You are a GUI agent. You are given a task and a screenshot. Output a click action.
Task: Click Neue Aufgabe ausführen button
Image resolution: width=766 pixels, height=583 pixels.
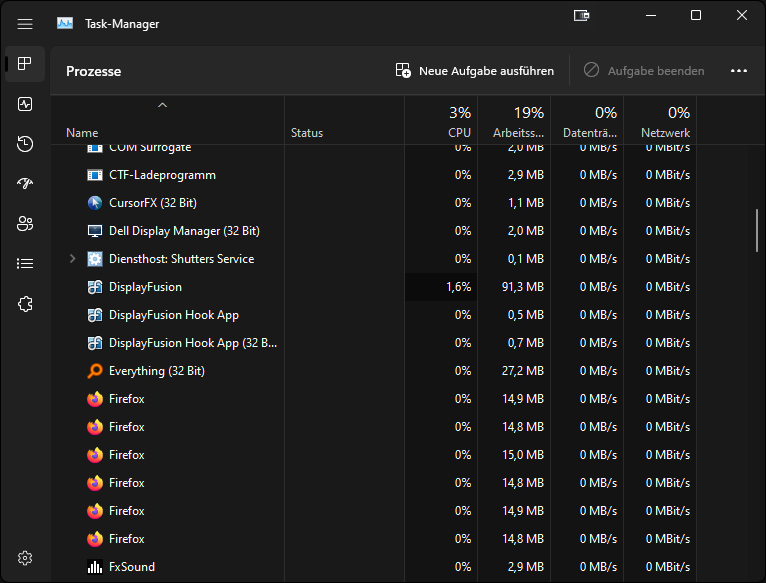point(475,71)
